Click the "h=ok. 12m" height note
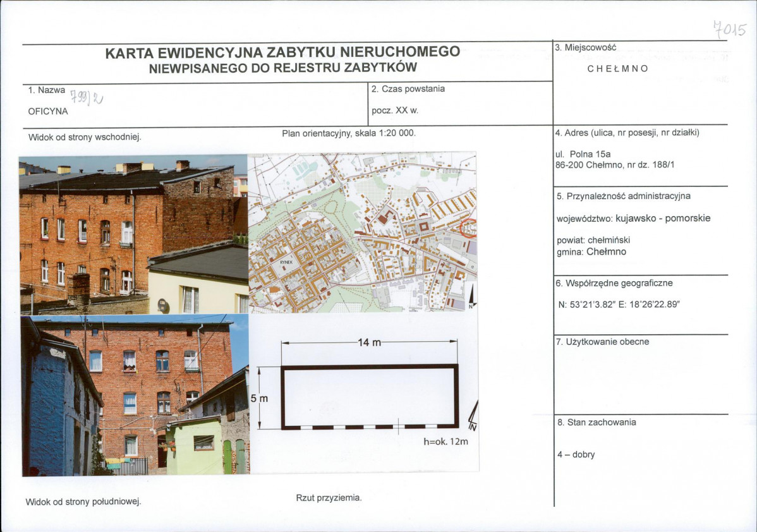757x532 pixels. click(x=445, y=442)
